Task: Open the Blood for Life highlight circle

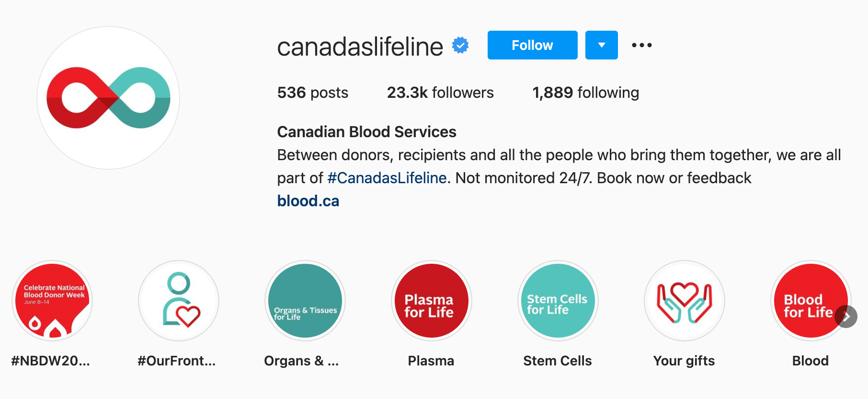Action: [810, 301]
